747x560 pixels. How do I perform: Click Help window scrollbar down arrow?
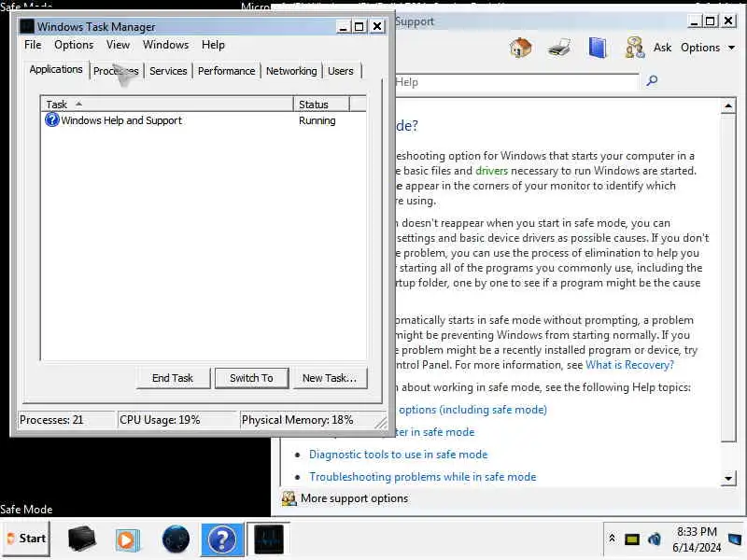[x=728, y=478]
